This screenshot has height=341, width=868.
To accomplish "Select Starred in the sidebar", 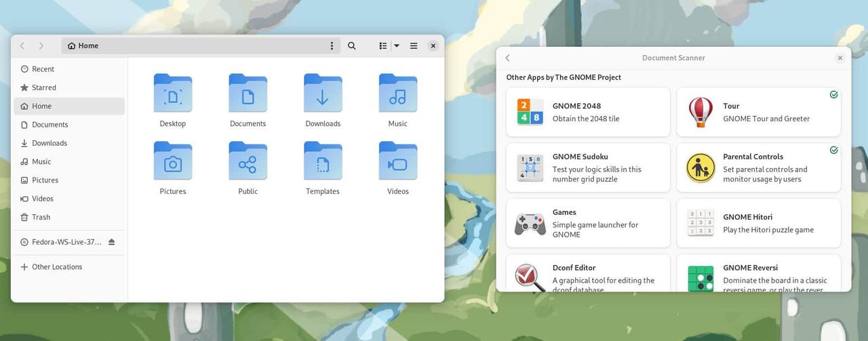I will pyautogui.click(x=44, y=87).
